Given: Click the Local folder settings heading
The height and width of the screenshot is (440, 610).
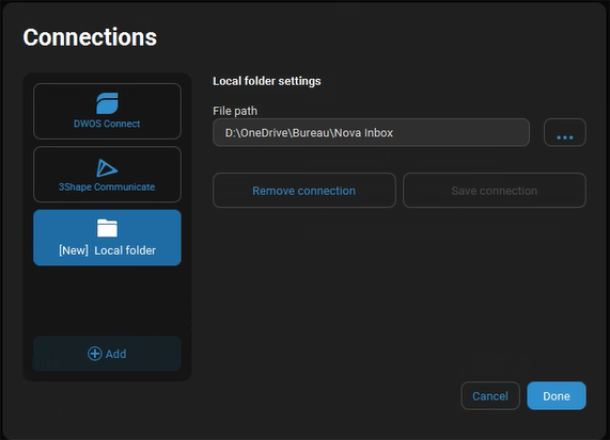Looking at the screenshot, I should click(x=267, y=81).
